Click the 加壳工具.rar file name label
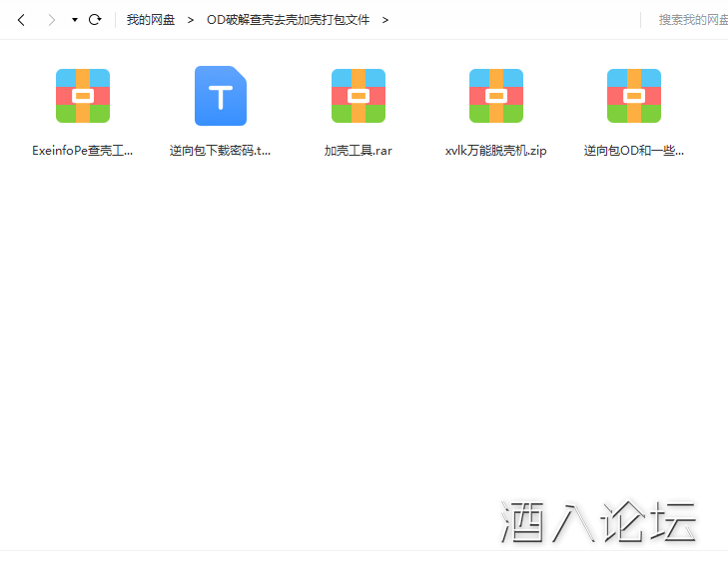 [359, 152]
